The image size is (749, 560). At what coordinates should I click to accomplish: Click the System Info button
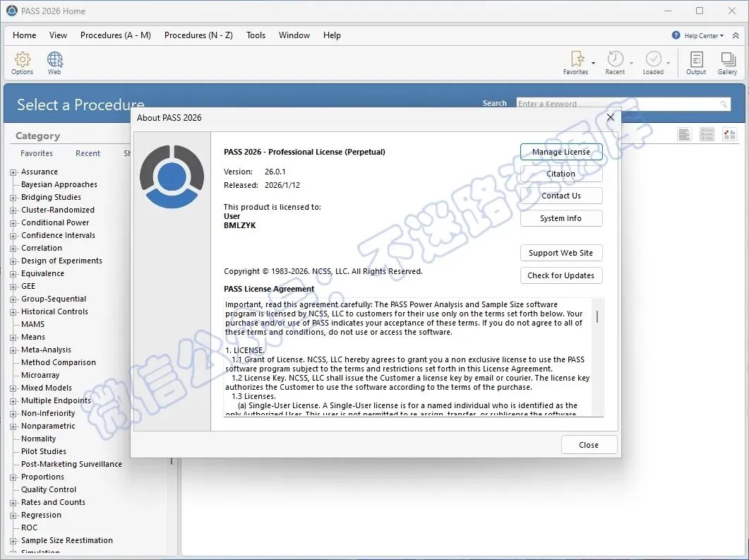point(561,218)
